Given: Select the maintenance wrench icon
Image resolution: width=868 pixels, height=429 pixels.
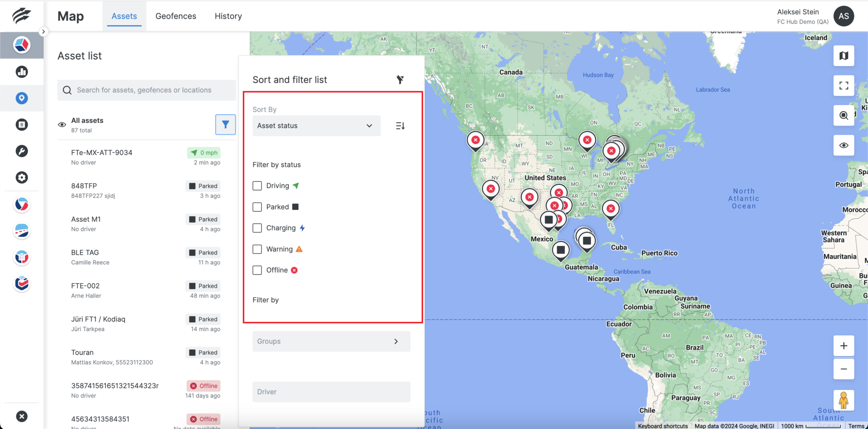Looking at the screenshot, I should [22, 151].
